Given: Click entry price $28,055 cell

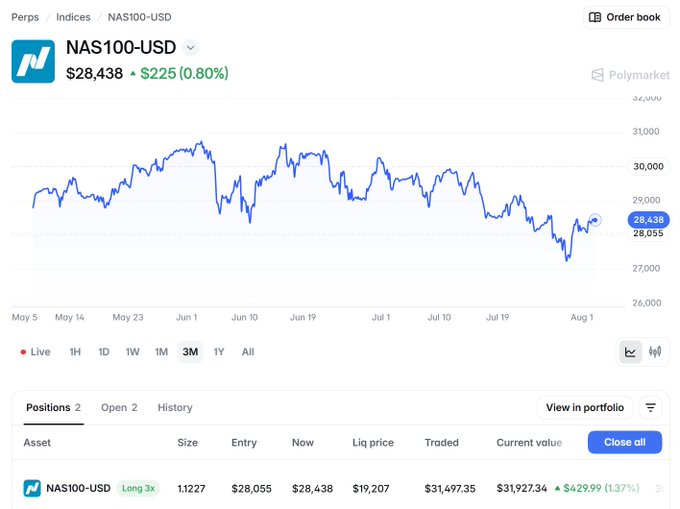Looking at the screenshot, I should [x=252, y=489].
